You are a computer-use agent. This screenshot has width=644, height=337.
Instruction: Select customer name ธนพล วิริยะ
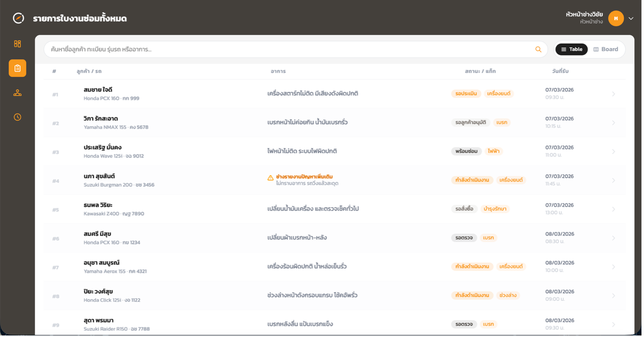click(98, 205)
